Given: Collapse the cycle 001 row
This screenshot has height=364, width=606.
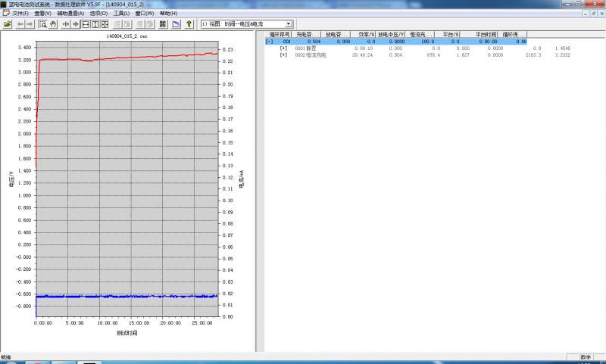Looking at the screenshot, I should pyautogui.click(x=270, y=42).
